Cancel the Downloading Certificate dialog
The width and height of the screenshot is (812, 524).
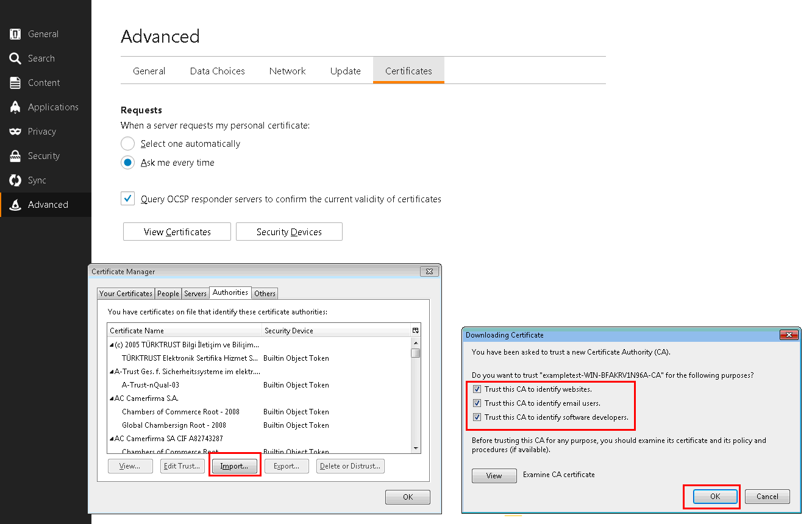tap(767, 497)
